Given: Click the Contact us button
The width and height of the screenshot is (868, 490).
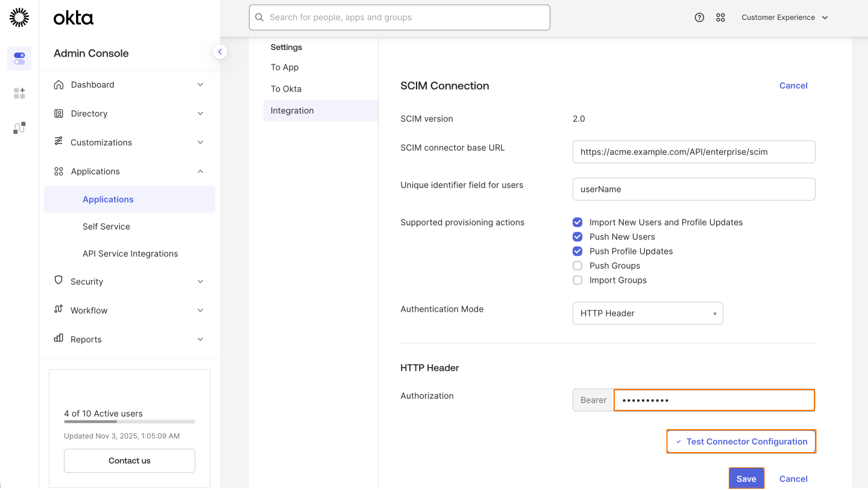Looking at the screenshot, I should [129, 460].
